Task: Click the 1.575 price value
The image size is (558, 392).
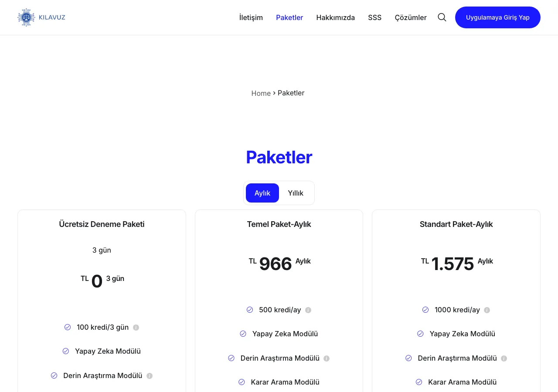Action: click(x=453, y=264)
